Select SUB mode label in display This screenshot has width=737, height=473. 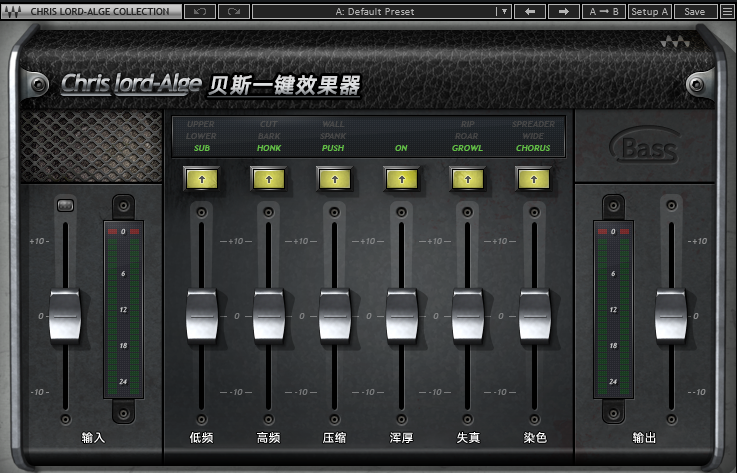click(202, 148)
